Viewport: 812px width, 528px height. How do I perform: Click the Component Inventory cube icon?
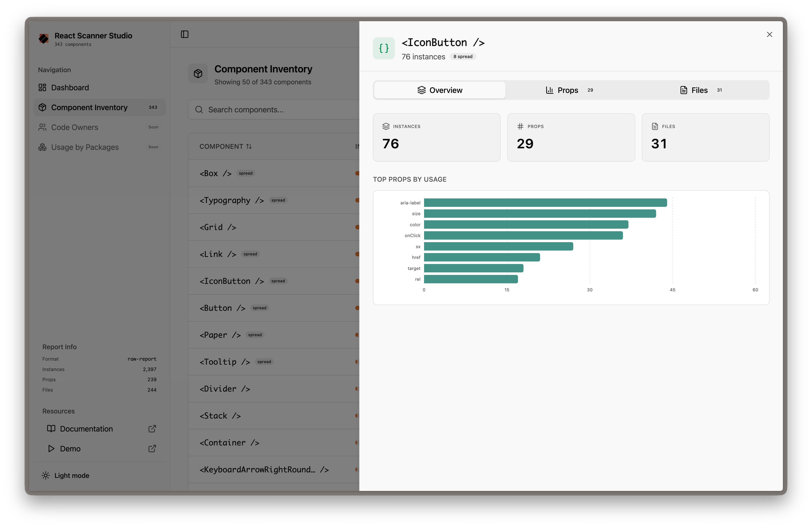[42, 107]
